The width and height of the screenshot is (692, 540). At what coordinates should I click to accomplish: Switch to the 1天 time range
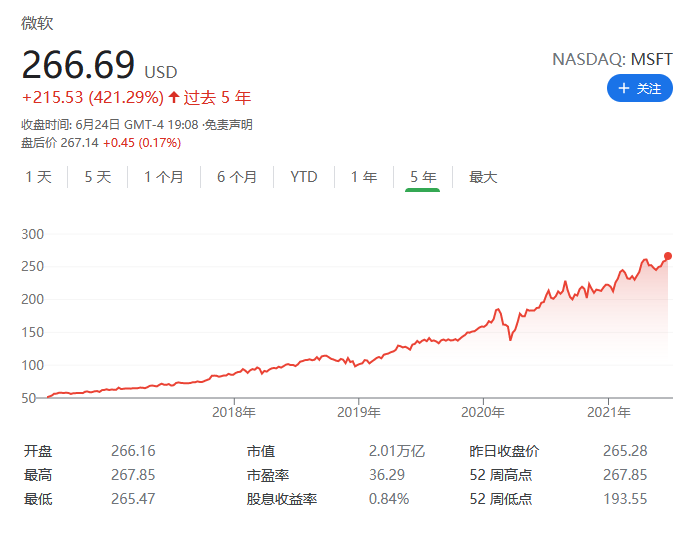[38, 177]
